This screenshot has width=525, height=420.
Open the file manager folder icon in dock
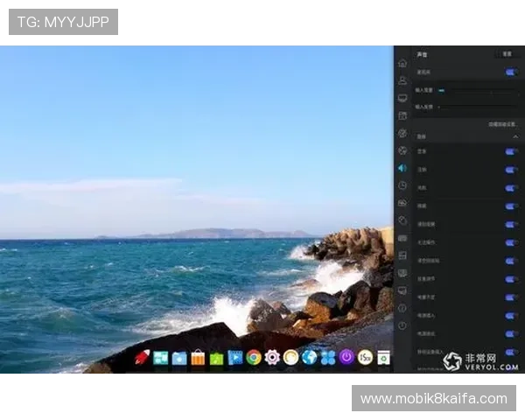tap(179, 357)
